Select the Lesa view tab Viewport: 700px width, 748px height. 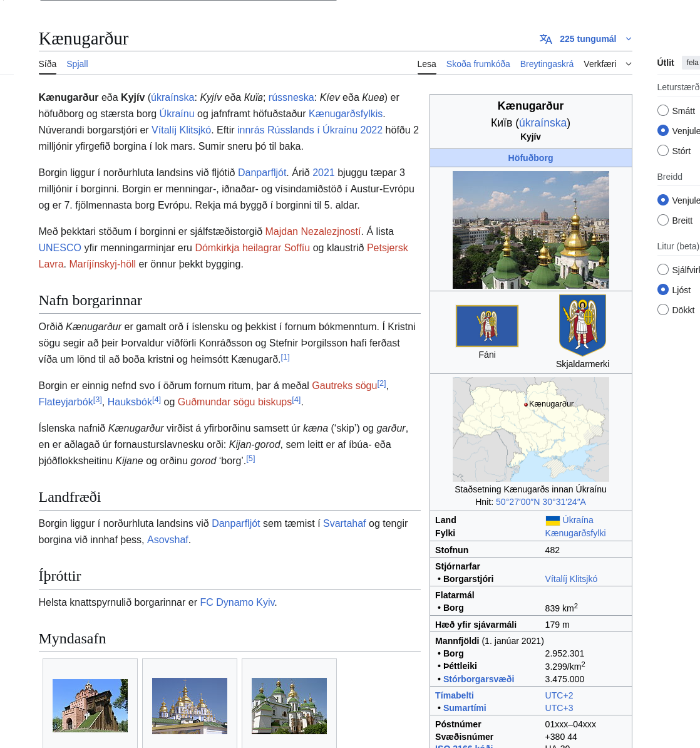tap(427, 64)
